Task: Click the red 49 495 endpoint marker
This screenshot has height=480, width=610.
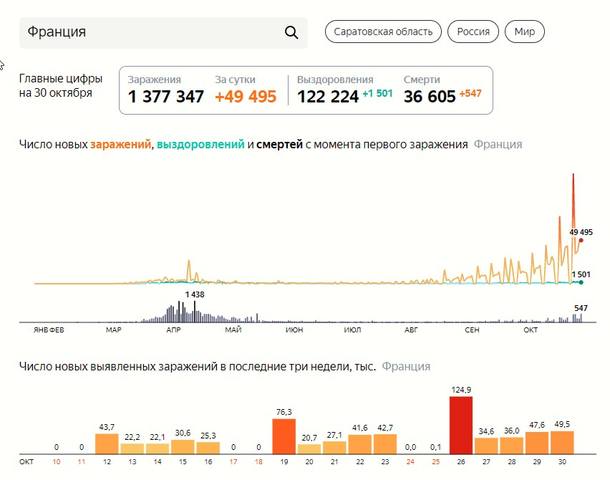Action: pos(581,240)
